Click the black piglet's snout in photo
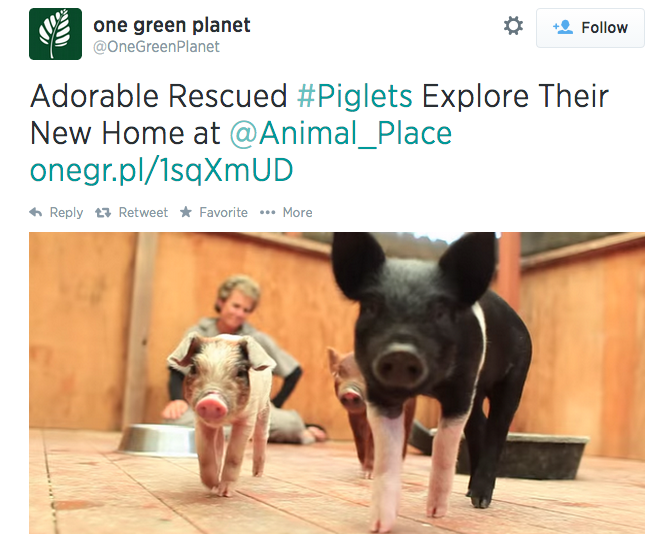 click(x=399, y=365)
